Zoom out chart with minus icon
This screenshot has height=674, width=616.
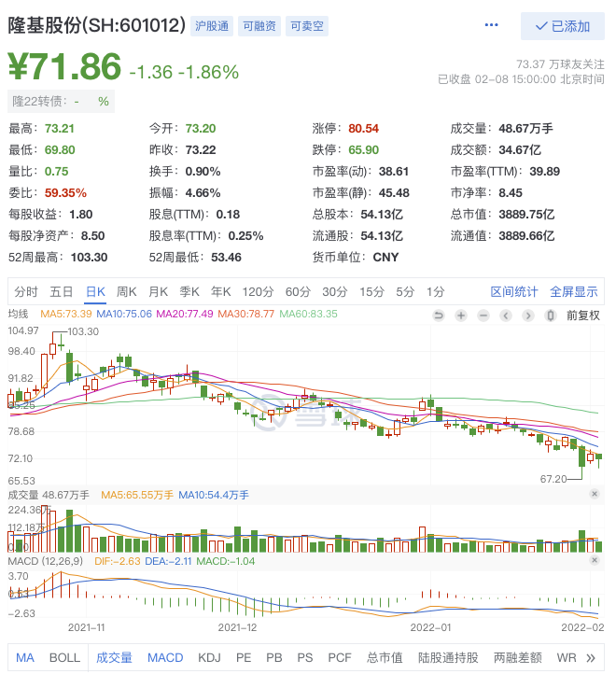coord(483,316)
